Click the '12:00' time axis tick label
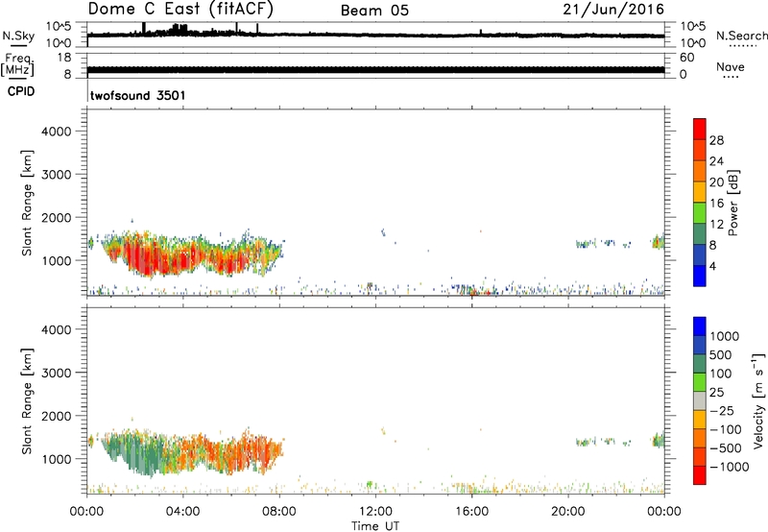This screenshot has height=532, width=768. pos(375,512)
